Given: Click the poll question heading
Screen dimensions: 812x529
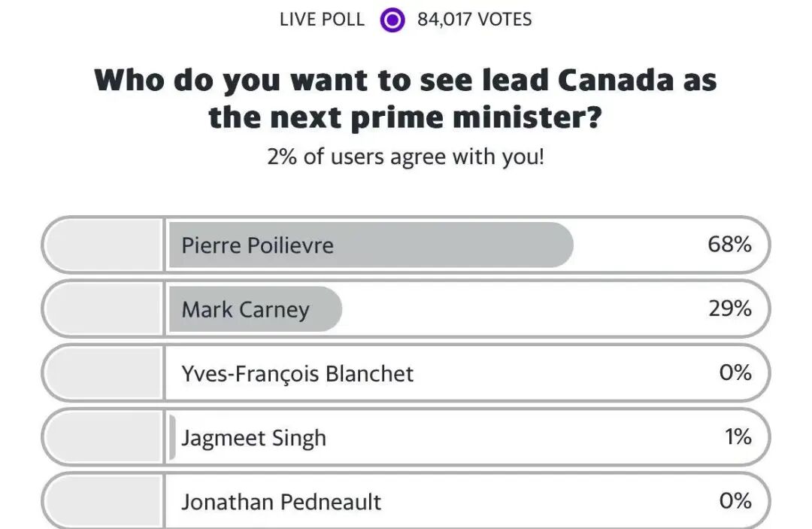Looking at the screenshot, I should (x=406, y=98).
